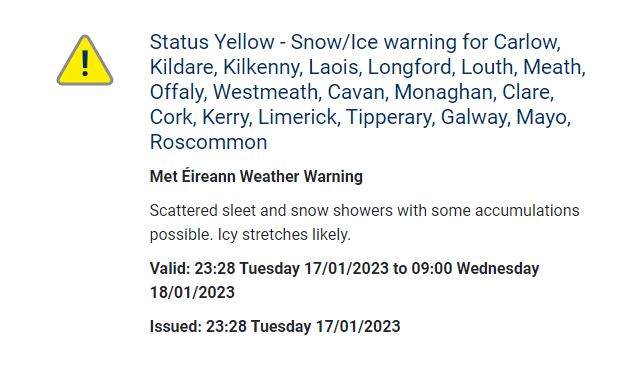Click the 'Valid: 23:28 Tuesday' line

click(225, 269)
